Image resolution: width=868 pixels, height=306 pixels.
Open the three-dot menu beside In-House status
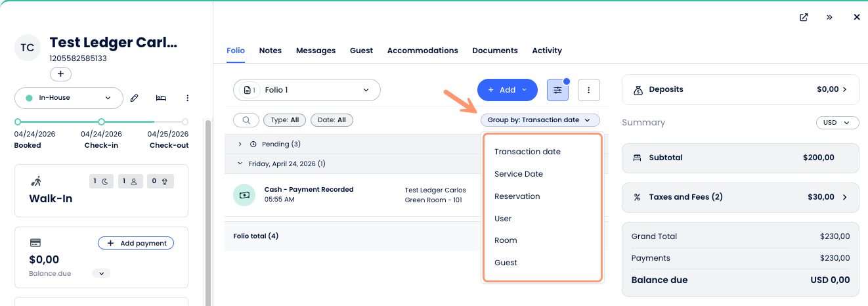[187, 98]
